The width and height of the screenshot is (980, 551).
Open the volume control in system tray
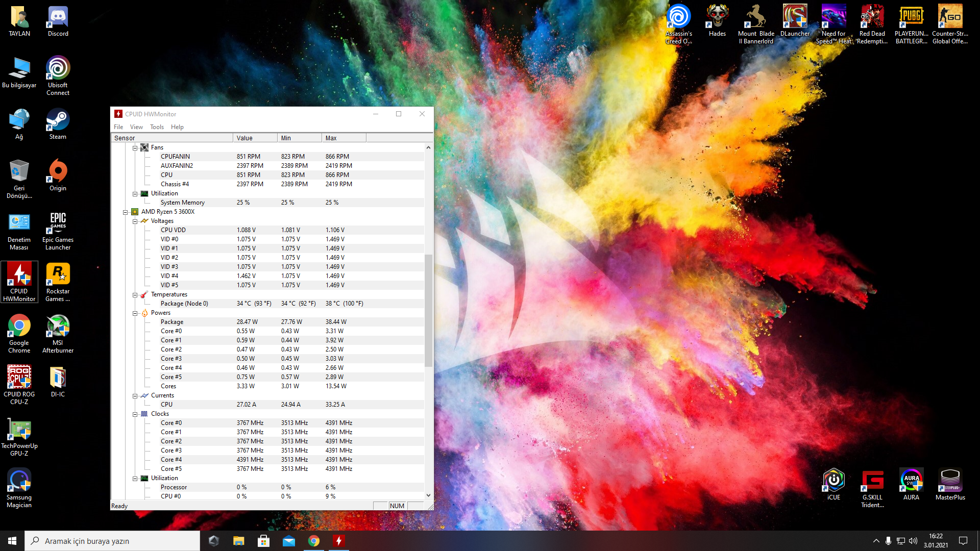click(x=913, y=541)
